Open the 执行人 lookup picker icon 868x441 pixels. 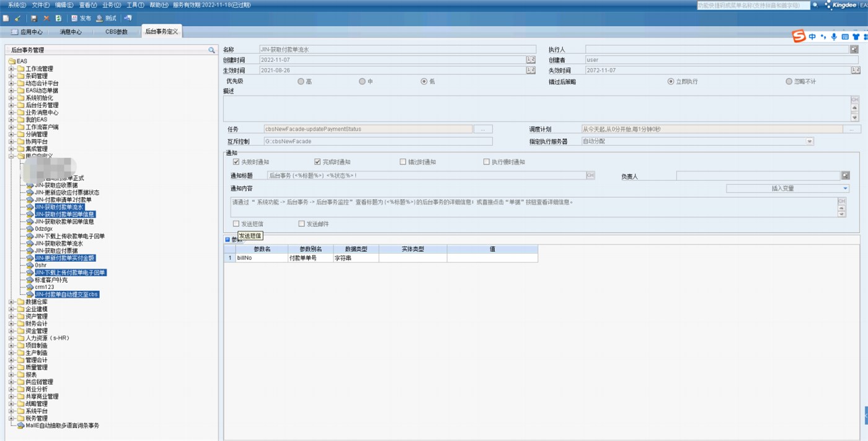tap(854, 49)
